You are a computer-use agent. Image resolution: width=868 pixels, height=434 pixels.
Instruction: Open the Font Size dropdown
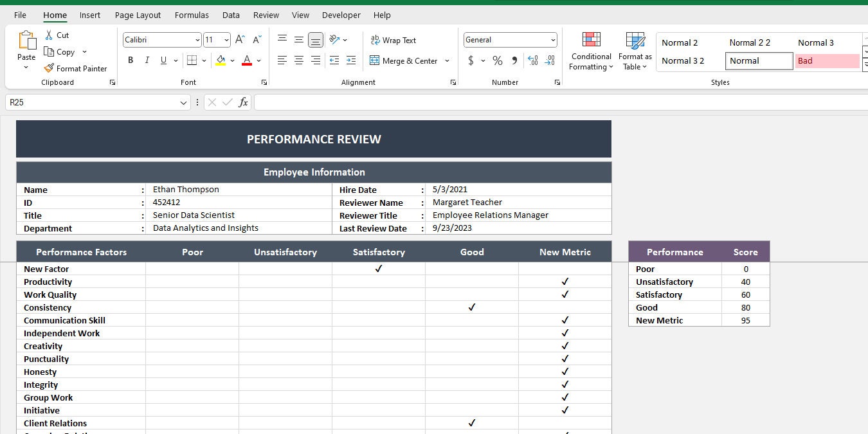coord(225,39)
